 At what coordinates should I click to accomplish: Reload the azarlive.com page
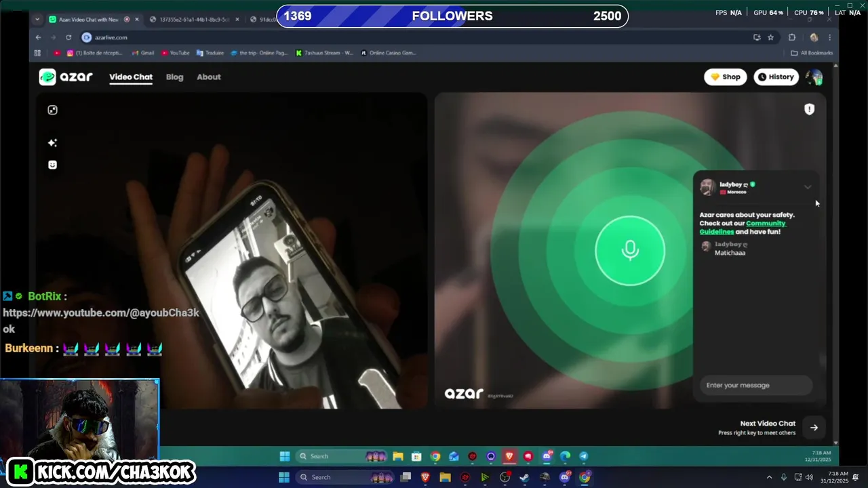[68, 37]
